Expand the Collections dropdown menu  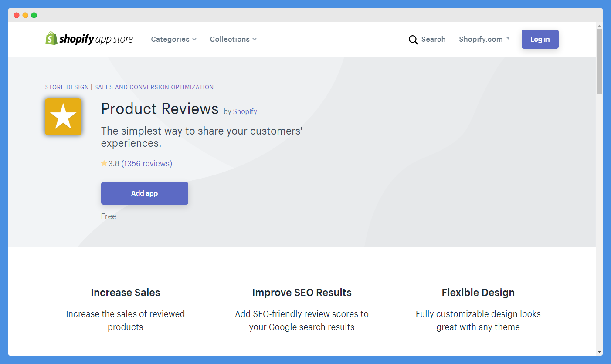pos(233,39)
